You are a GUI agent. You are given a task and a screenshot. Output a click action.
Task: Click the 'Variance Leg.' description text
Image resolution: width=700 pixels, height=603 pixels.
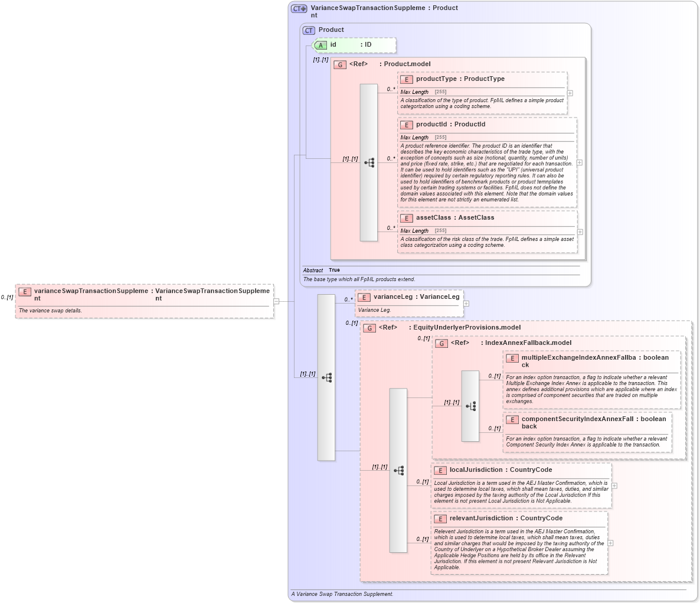click(374, 310)
